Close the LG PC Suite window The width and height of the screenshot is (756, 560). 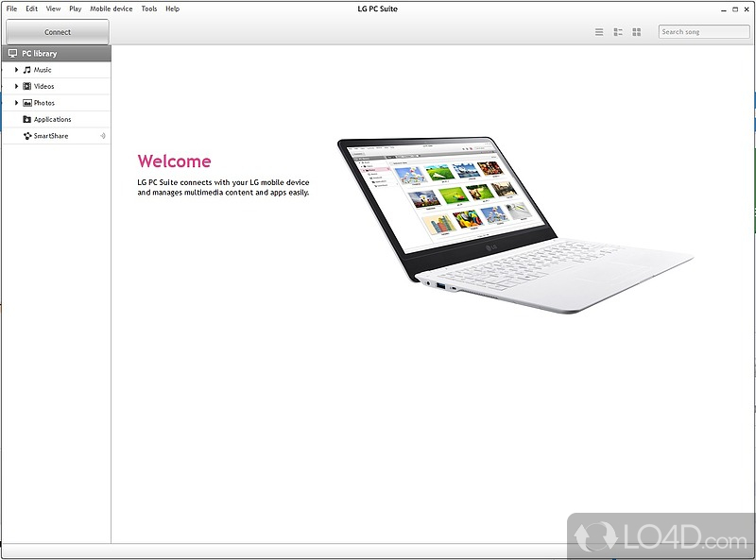(747, 9)
